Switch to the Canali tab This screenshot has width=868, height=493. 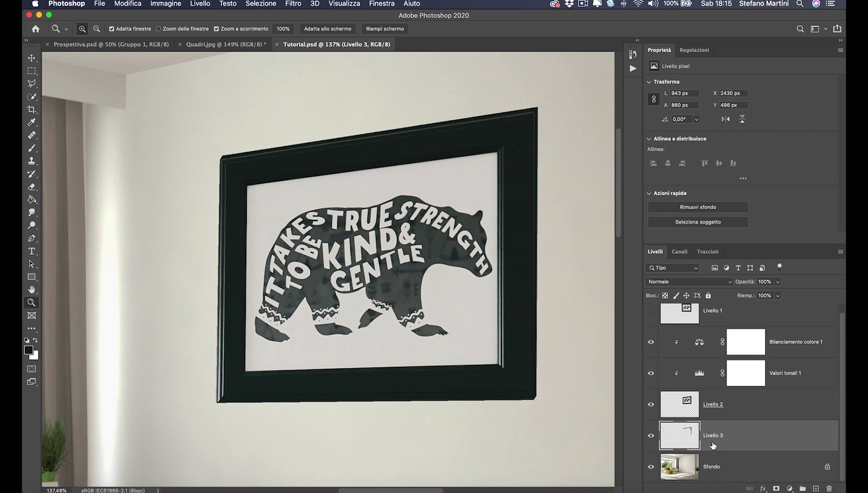679,251
